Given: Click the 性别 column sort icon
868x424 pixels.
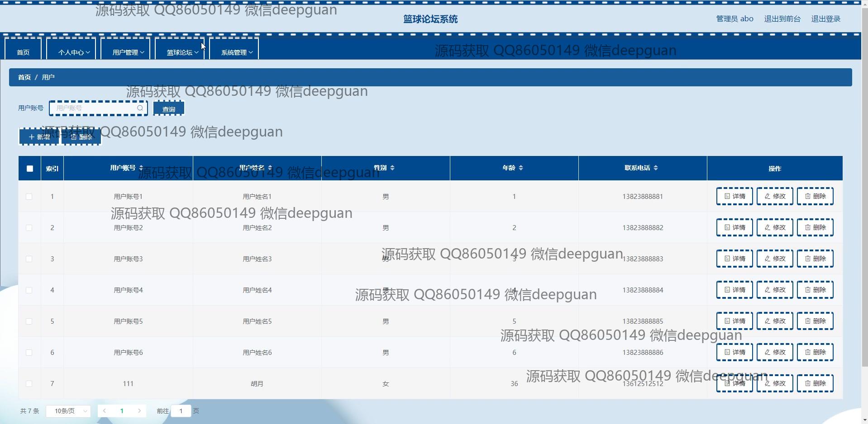Looking at the screenshot, I should [392, 168].
